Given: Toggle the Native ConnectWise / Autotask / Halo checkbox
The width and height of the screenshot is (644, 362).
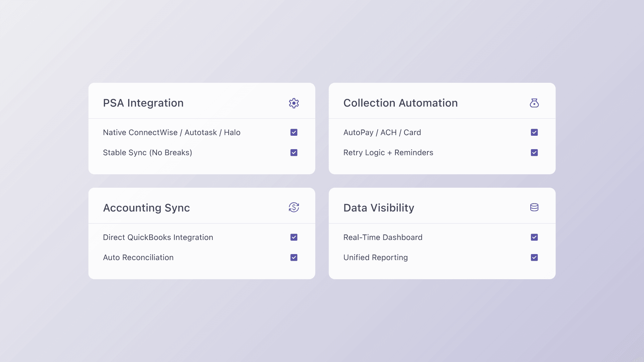Looking at the screenshot, I should (x=294, y=132).
